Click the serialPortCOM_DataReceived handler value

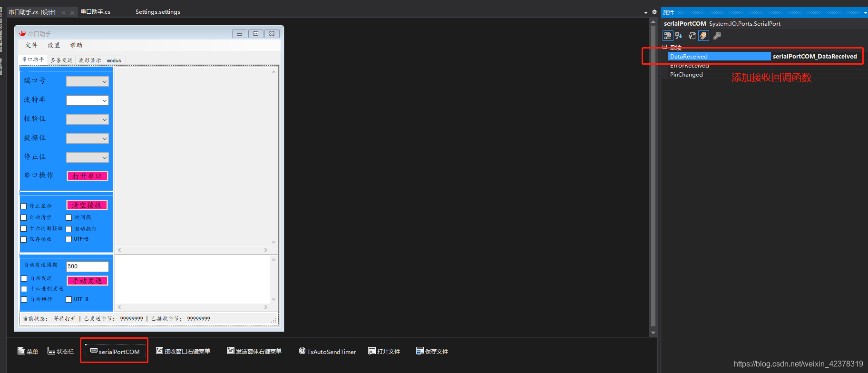coord(815,56)
